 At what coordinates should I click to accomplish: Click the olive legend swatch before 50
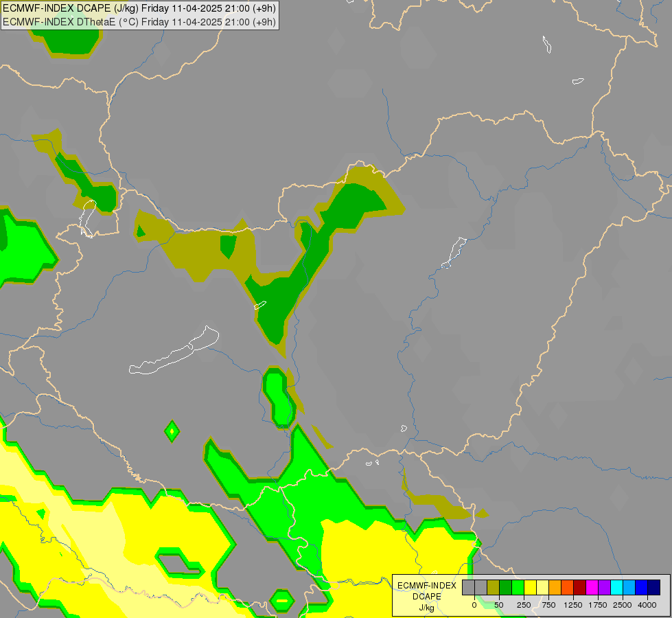coord(494,587)
